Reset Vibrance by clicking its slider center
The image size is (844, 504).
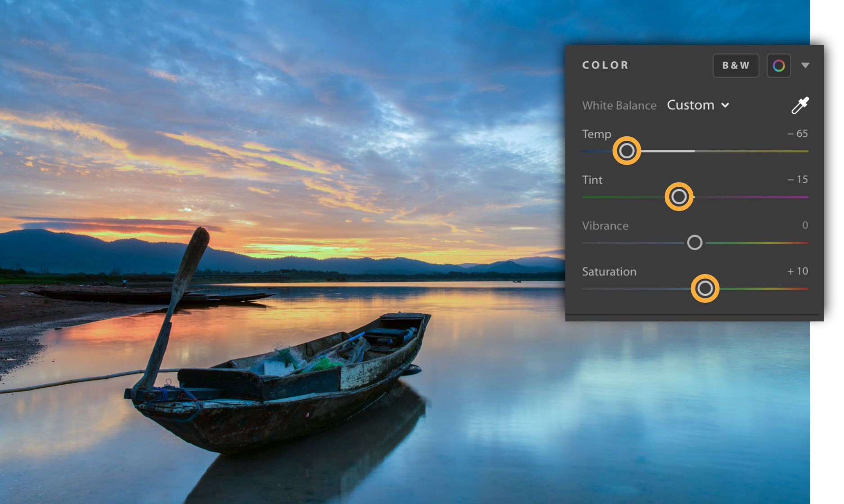pos(695,243)
